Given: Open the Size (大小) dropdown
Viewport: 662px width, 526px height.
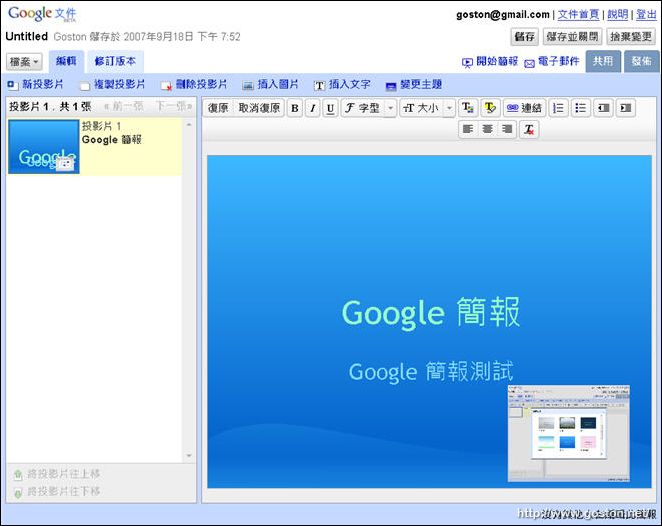Looking at the screenshot, I should (427, 108).
